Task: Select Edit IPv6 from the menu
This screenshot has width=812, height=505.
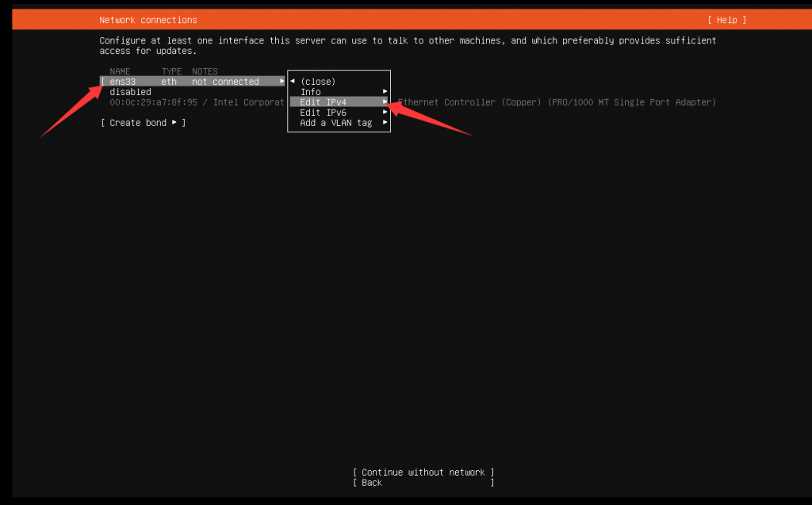Action: point(323,113)
